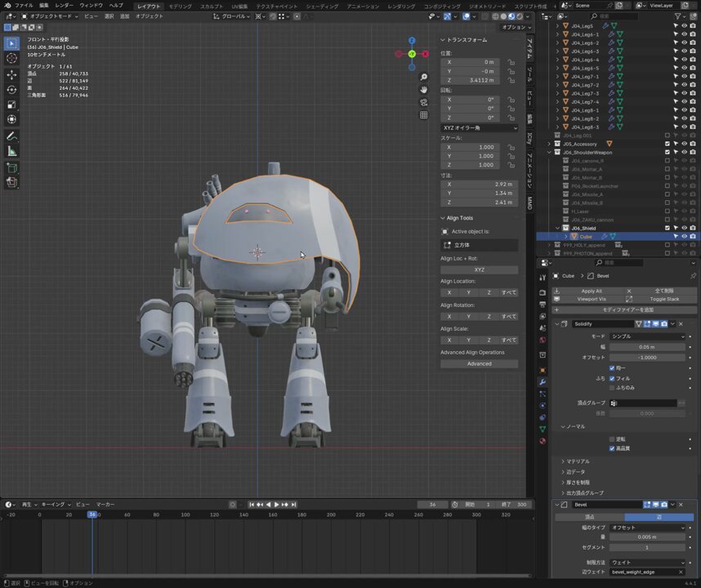Open the XYZ オイラー角 rotation mode dropdown
701x588 pixels.
pyautogui.click(x=480, y=128)
